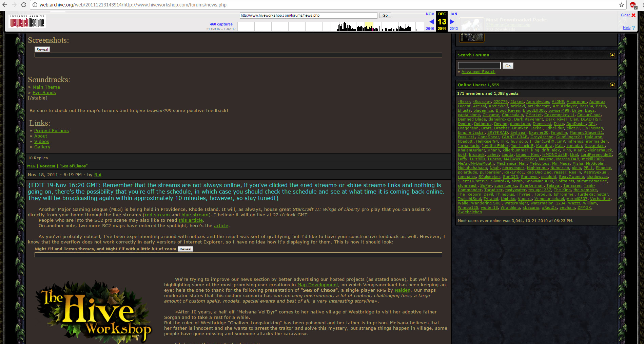Image resolution: width=644 pixels, height=344 pixels.
Task: Open author Rui's profile link
Action: 98,175
